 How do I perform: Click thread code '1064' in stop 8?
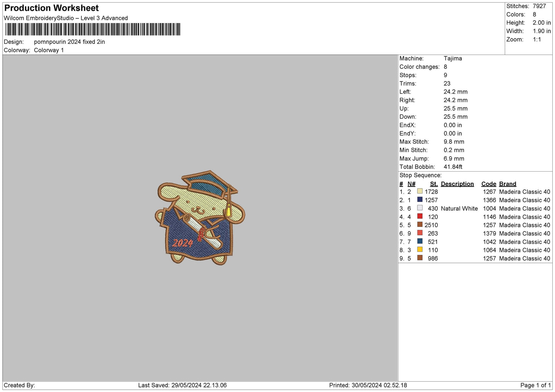tap(490, 250)
